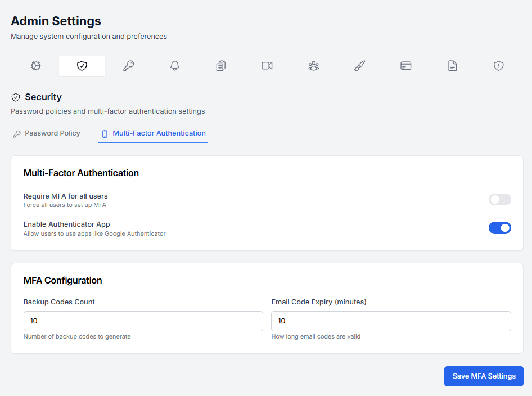
Task: Open the users group settings tab
Action: [x=313, y=65]
